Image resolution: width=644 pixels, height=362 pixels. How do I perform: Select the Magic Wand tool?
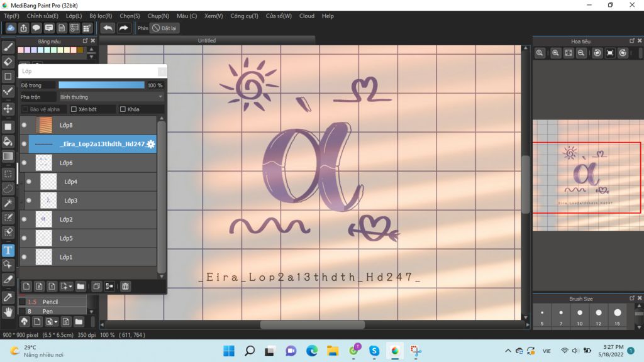(8, 203)
